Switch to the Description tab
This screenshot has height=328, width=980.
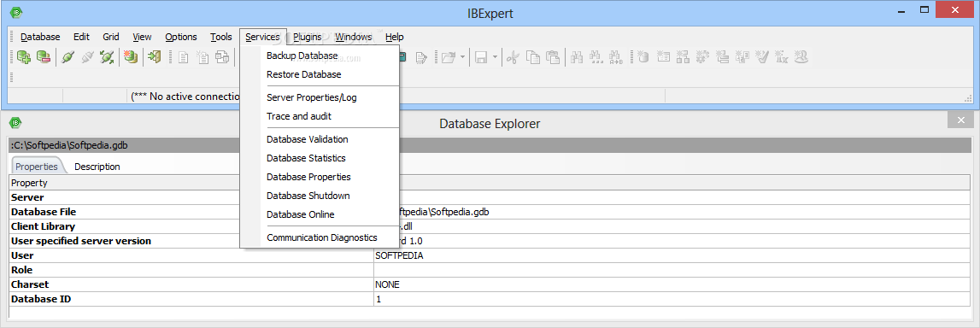click(x=97, y=167)
